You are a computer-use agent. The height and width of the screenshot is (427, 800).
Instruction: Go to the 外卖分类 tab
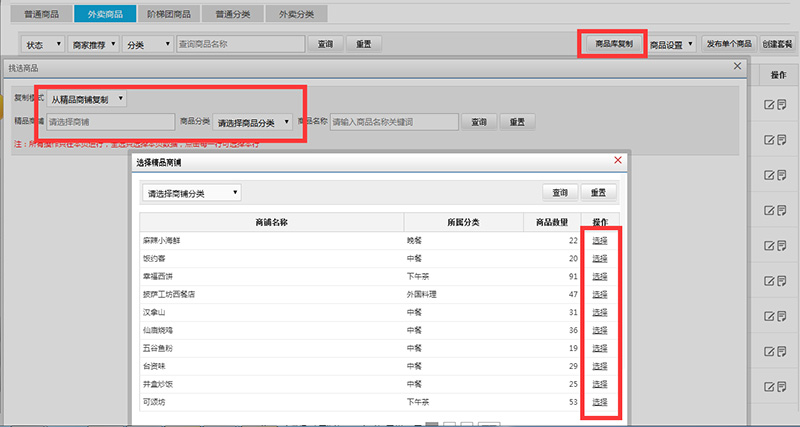(x=296, y=14)
